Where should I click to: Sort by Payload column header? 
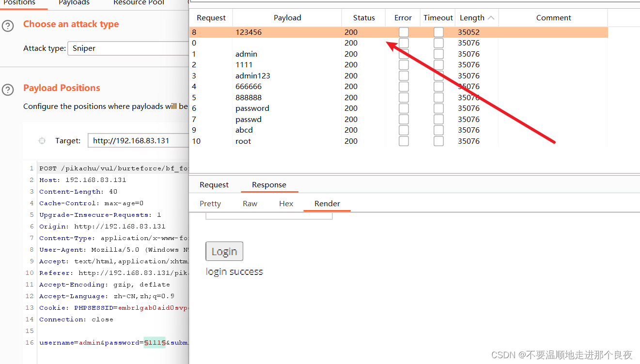(x=287, y=18)
